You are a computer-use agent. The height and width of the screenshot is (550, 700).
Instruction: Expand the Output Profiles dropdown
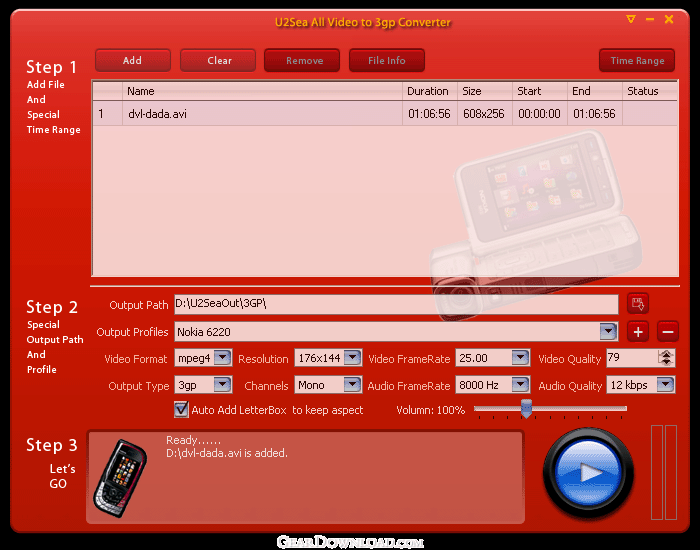(x=608, y=331)
